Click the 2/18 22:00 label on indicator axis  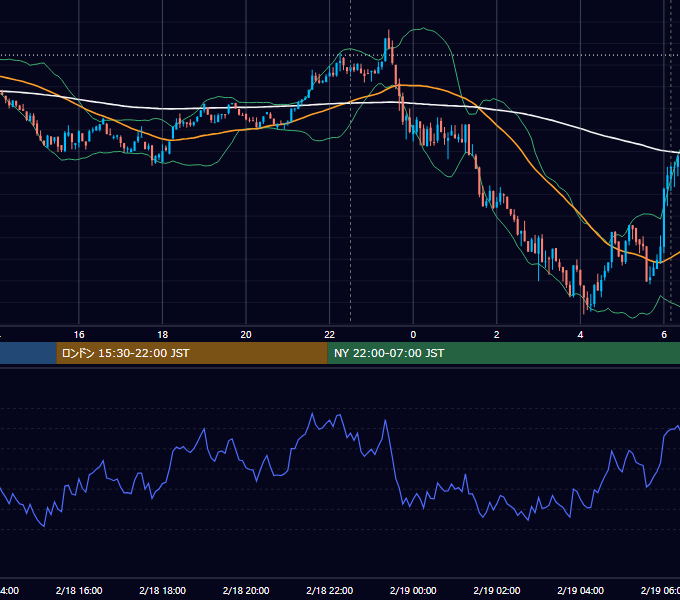pos(330,590)
